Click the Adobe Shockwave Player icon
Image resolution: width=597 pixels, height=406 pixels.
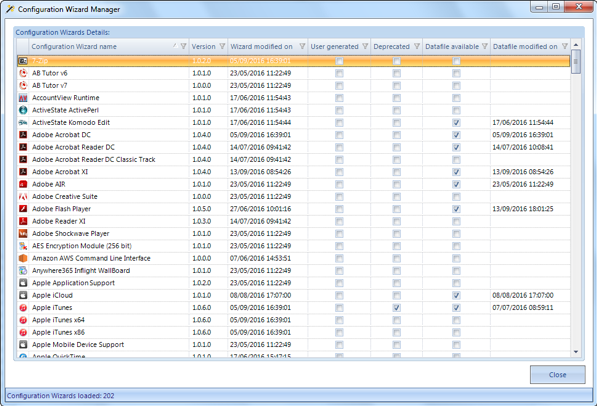(x=23, y=233)
